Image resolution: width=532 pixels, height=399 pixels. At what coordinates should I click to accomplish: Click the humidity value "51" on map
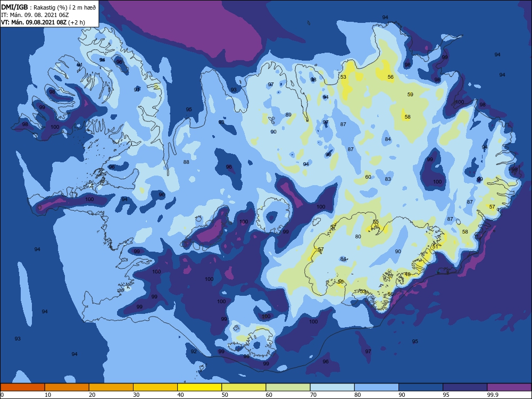pos(435,247)
